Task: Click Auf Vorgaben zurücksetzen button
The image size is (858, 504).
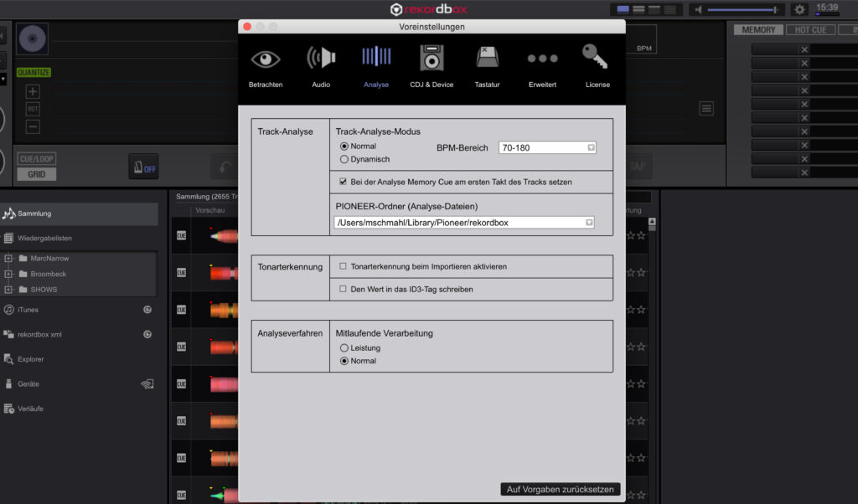Action: [561, 489]
